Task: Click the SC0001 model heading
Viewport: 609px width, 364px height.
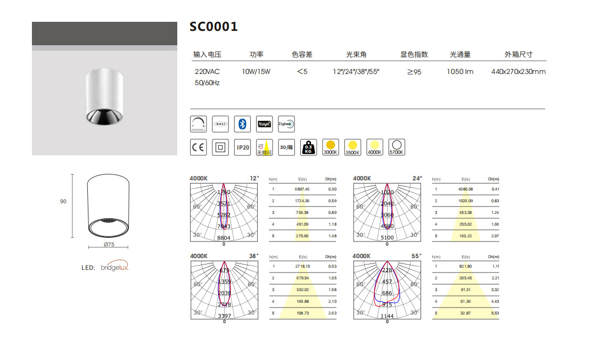Action: 213,27
